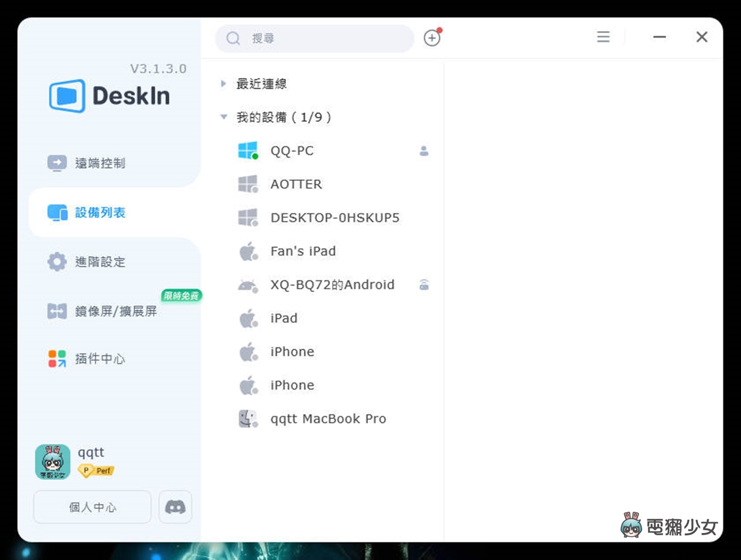
Task: Click the 限時免費 badge
Action: click(x=181, y=296)
